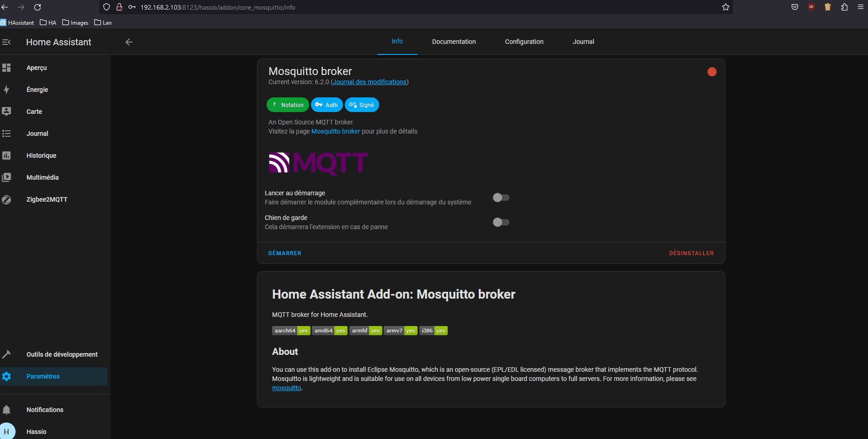This screenshot has width=868, height=439.
Task: Open the Pocket save icon in toolbar
Action: 795,7
